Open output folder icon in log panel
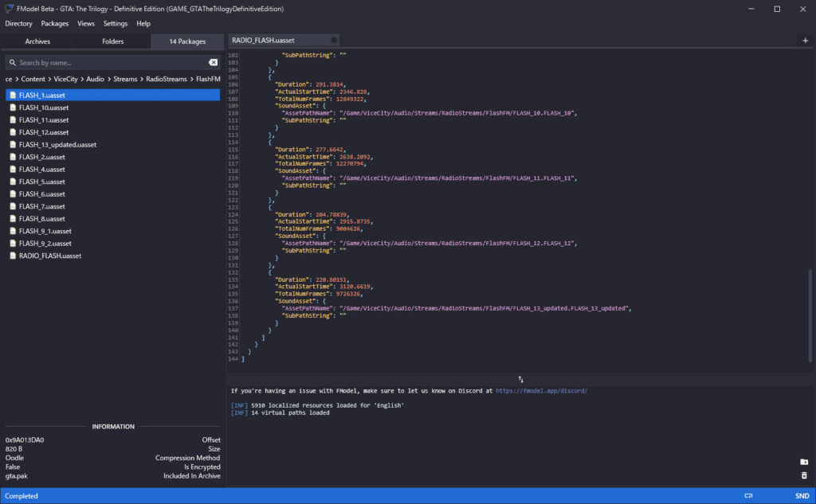The width and height of the screenshot is (816, 504). 803,462
